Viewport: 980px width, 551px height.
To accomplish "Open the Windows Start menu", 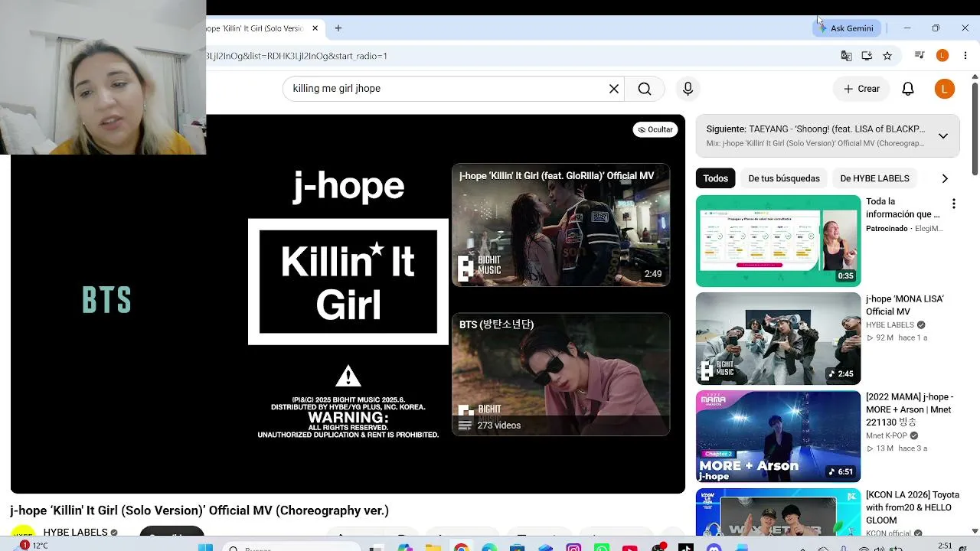I will (x=205, y=548).
